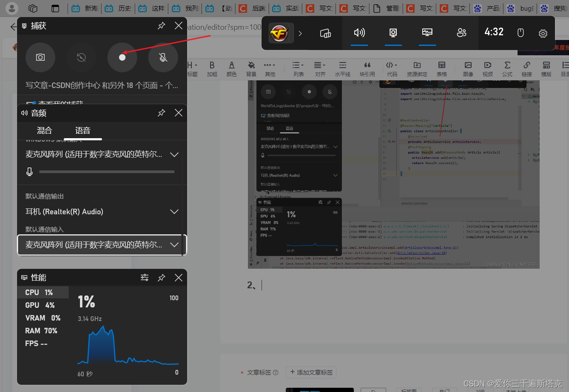The width and height of the screenshot is (569, 392).
Task: Insert block quote (块引用) in editor
Action: (367, 69)
